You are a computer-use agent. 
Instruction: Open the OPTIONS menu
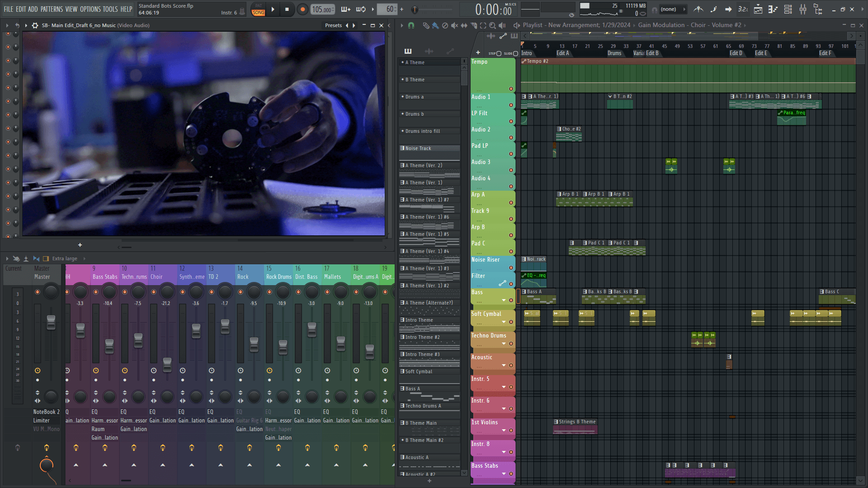90,9
